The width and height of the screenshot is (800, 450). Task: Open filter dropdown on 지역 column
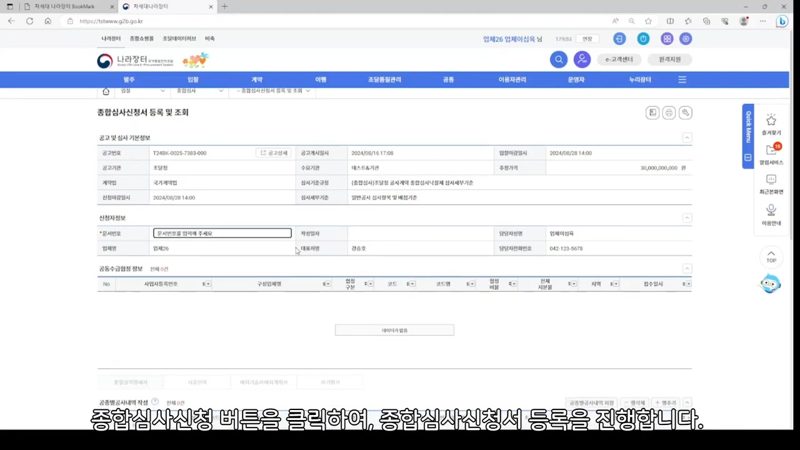614,284
